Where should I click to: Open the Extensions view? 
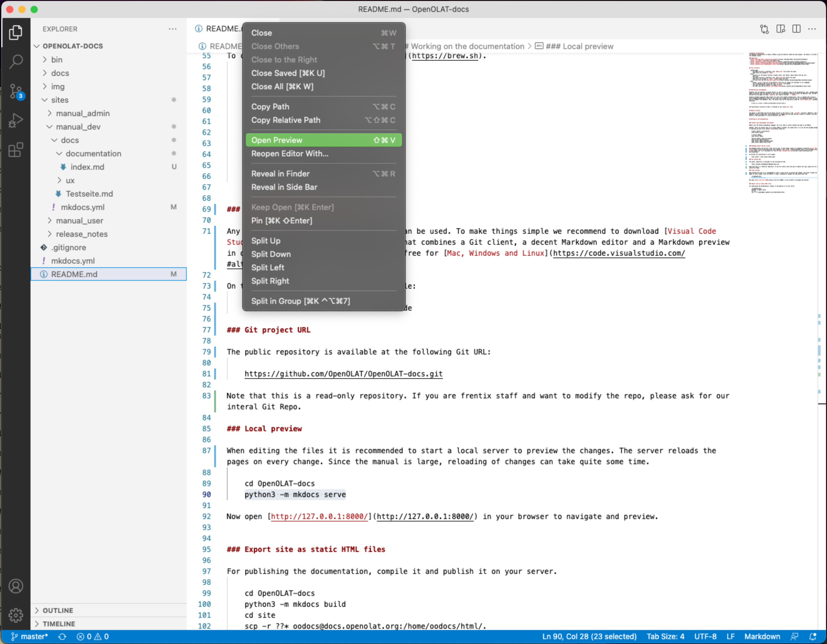[x=16, y=150]
